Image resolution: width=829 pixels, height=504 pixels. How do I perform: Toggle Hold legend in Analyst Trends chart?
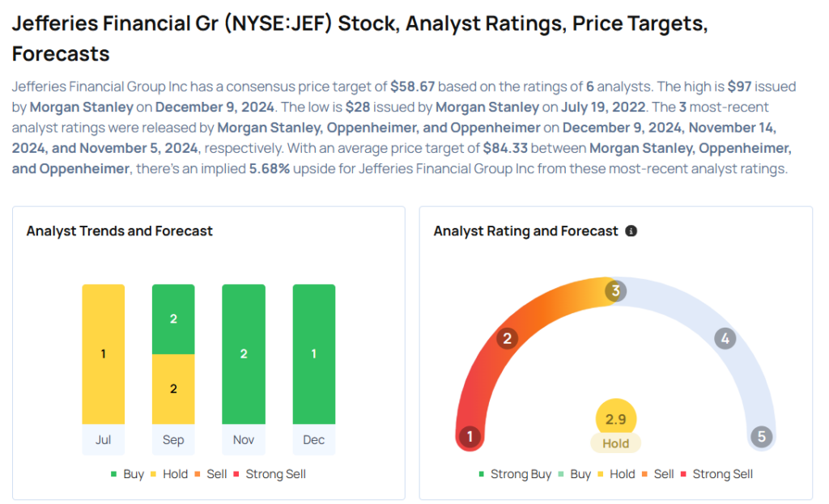pyautogui.click(x=169, y=474)
